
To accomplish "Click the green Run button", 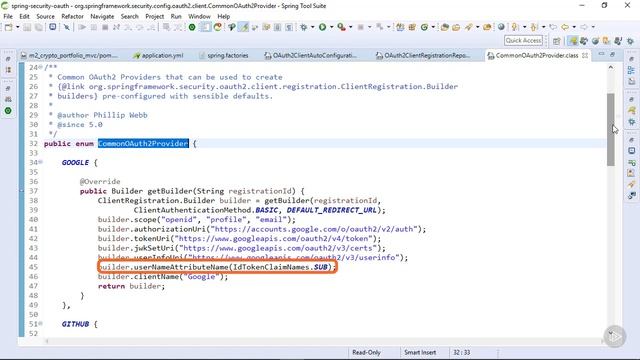I will [322, 27].
